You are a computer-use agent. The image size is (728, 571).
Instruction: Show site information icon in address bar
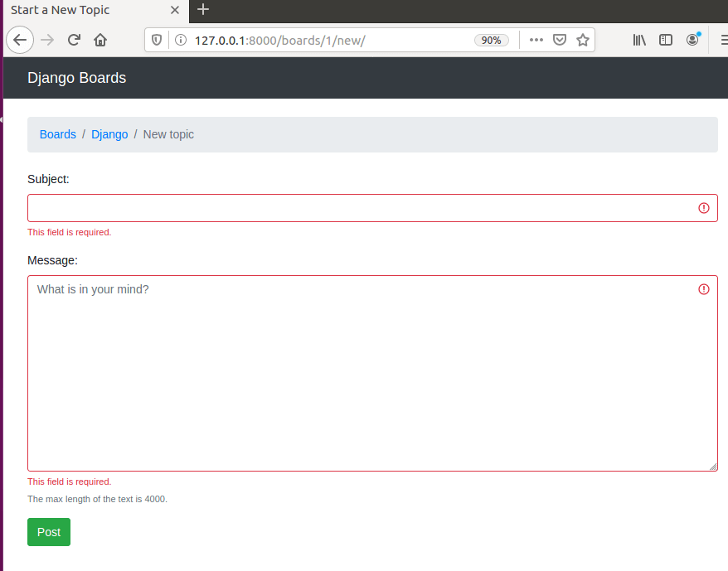point(181,41)
